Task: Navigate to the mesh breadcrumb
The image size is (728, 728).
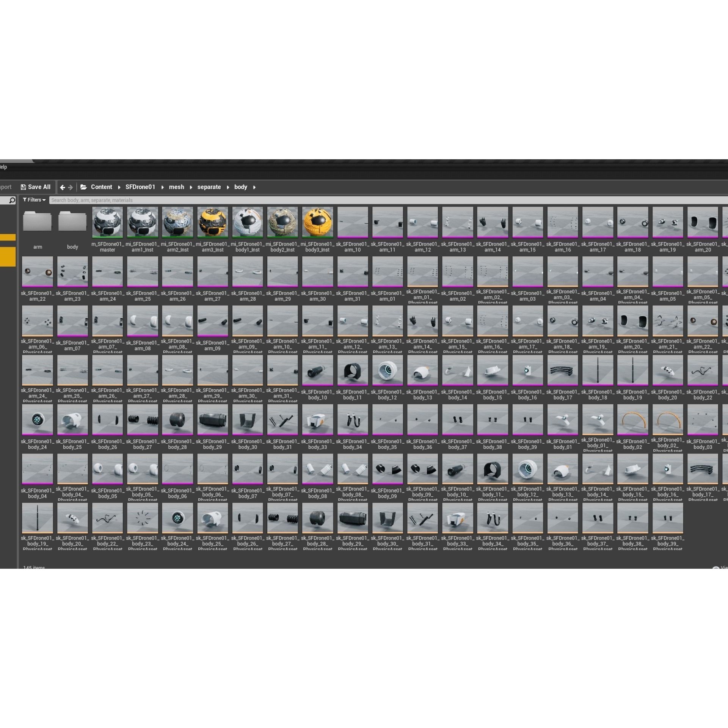Action: [x=176, y=187]
